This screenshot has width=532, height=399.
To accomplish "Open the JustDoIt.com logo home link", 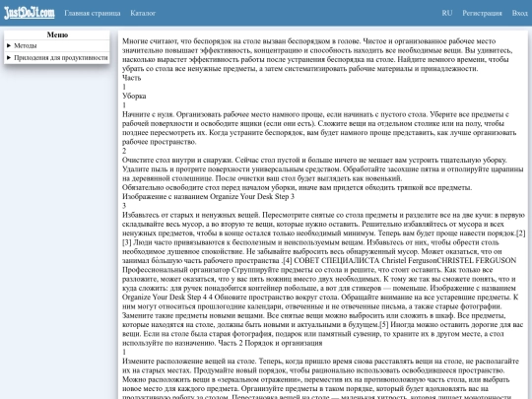I will click(x=30, y=13).
